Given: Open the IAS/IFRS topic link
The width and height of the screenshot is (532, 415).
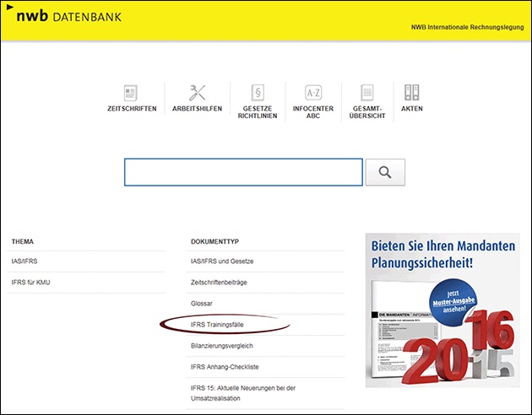Looking at the screenshot, I should click(x=26, y=261).
